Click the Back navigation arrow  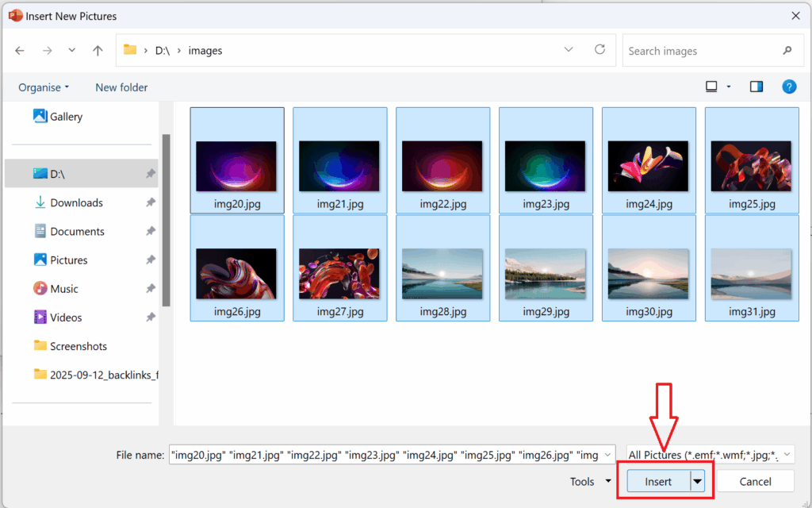[19, 50]
